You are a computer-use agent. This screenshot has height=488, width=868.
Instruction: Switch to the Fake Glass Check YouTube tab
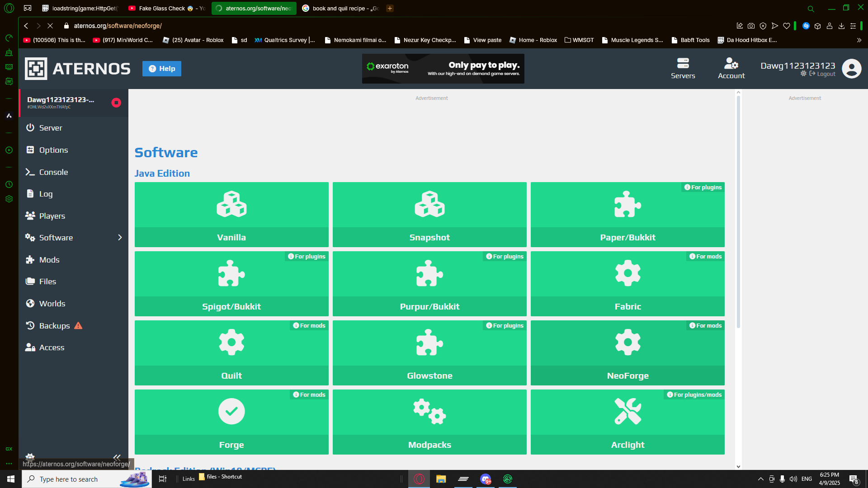[x=167, y=9]
